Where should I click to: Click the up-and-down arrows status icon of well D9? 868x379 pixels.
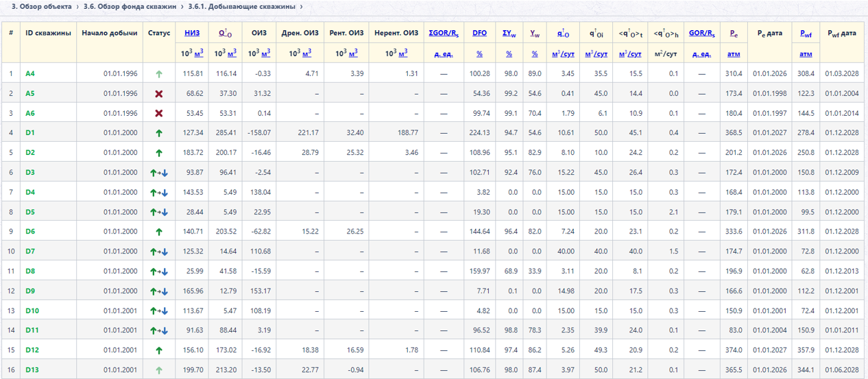coord(159,291)
